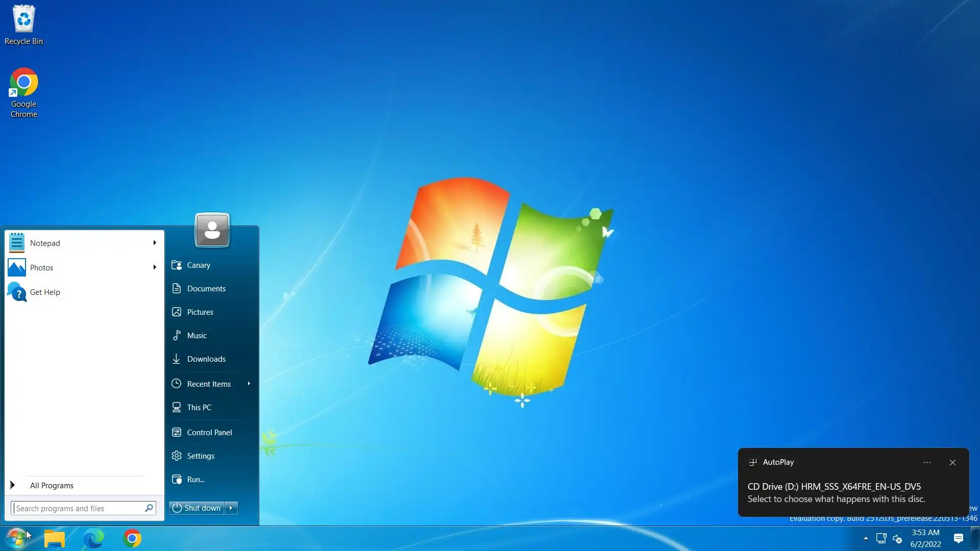
Task: Expand the Recent Items submenu
Action: (x=249, y=384)
